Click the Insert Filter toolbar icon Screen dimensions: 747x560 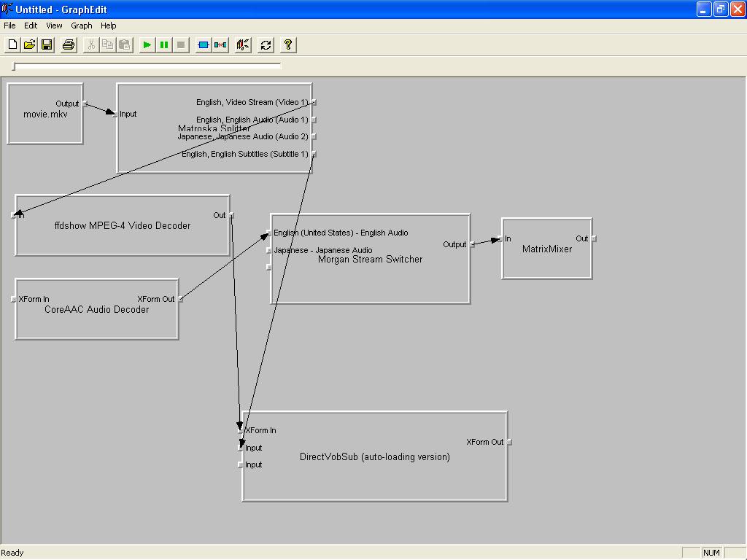[203, 44]
